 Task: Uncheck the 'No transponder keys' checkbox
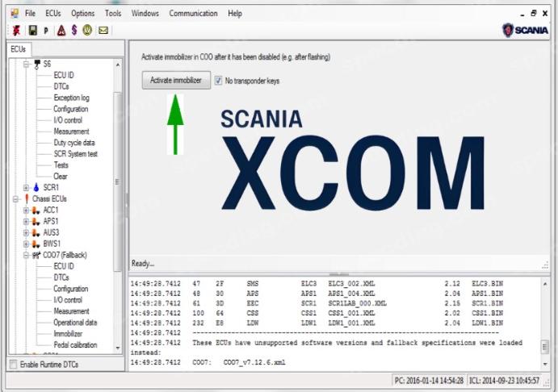pos(218,80)
